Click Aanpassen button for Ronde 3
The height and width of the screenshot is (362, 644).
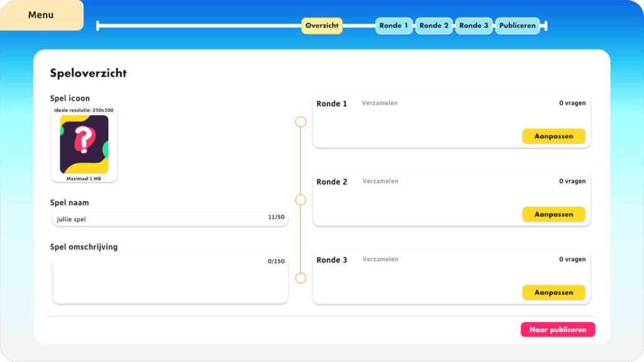click(x=553, y=292)
